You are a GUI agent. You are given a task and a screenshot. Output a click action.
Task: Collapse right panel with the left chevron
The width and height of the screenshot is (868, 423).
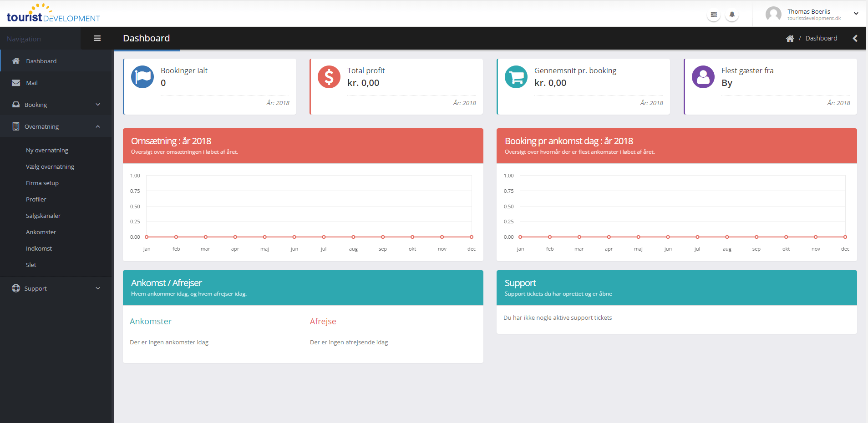coord(855,39)
